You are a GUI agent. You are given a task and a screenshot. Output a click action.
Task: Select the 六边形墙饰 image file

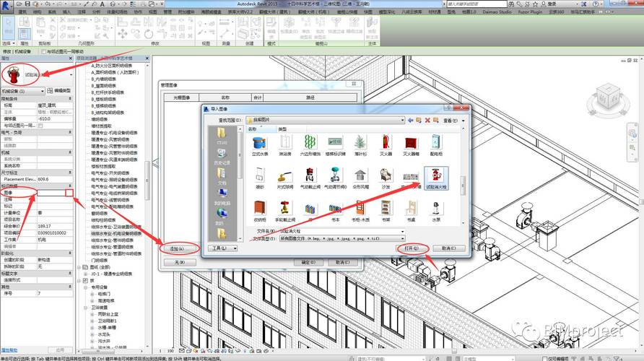310,146
